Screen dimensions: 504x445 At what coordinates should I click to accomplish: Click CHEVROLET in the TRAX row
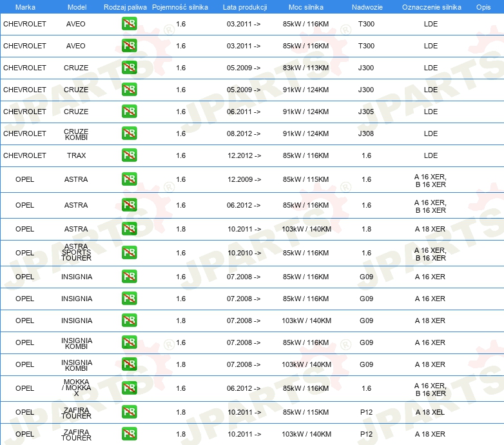[x=24, y=155]
